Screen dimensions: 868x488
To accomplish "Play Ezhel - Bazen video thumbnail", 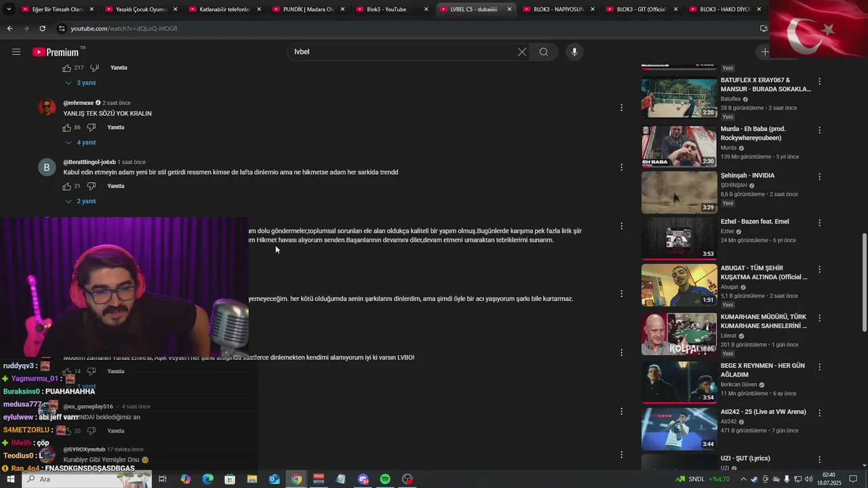I will [679, 239].
